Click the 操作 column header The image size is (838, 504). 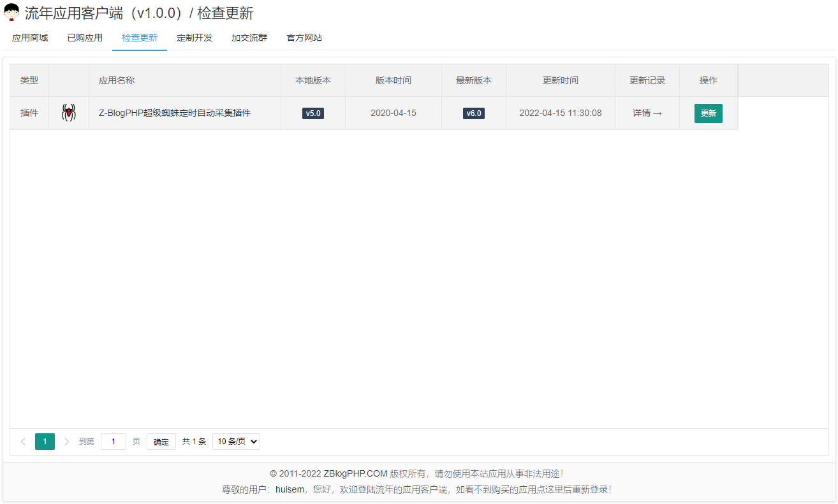click(709, 80)
